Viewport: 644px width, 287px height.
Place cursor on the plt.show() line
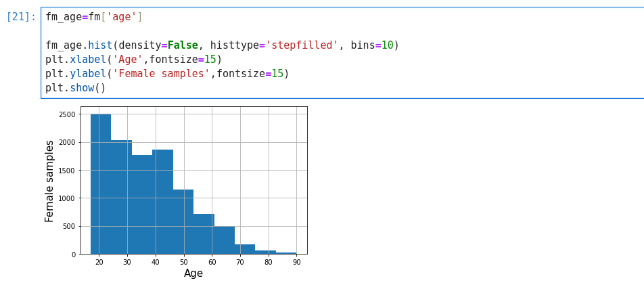[76, 88]
